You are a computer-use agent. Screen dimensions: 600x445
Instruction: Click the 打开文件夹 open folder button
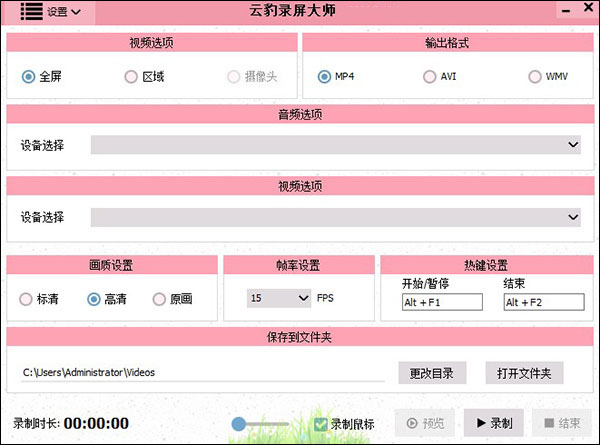[524, 373]
